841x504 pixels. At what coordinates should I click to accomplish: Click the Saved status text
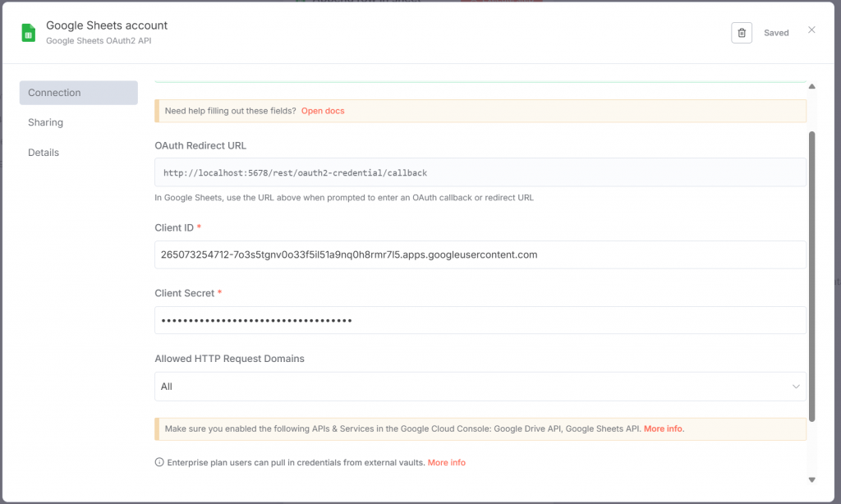pos(776,33)
